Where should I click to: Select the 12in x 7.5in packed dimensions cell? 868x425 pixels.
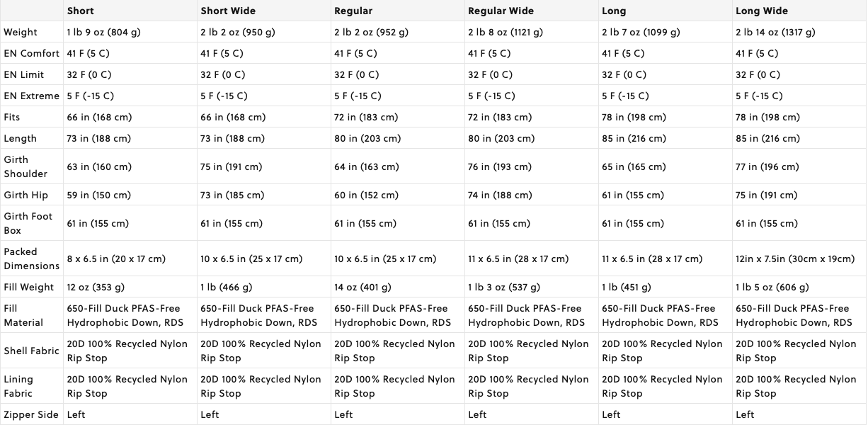[x=795, y=259]
